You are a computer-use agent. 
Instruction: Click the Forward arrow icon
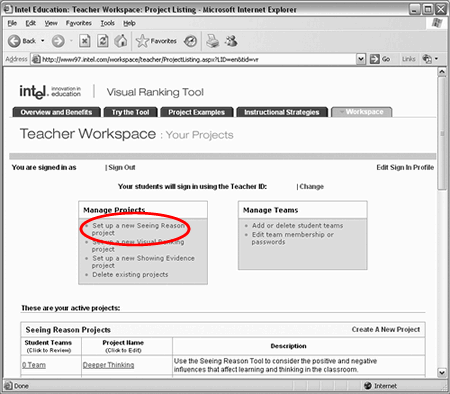pos(58,41)
